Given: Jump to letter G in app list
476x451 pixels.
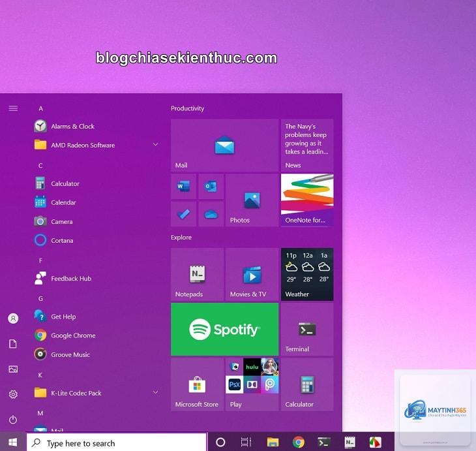Looking at the screenshot, I should [40, 298].
